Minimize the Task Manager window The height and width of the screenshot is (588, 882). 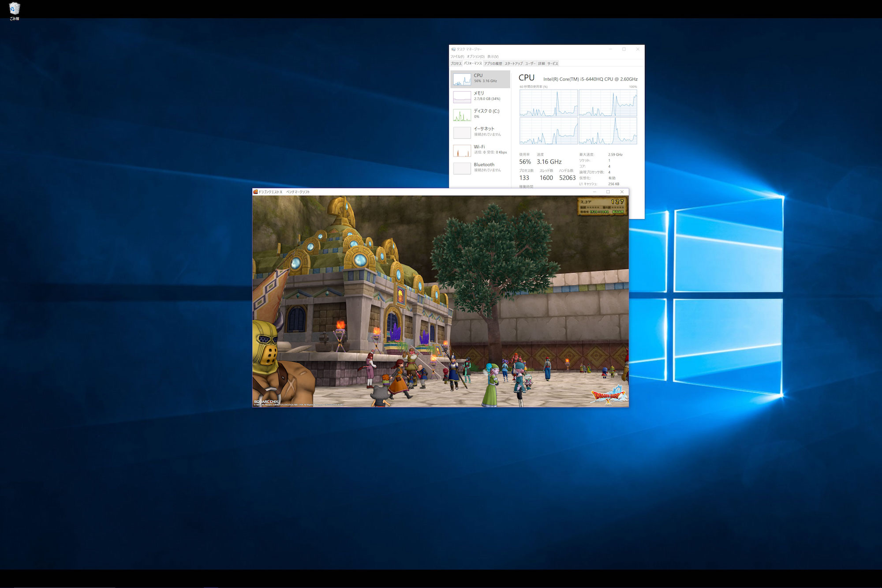click(x=610, y=49)
